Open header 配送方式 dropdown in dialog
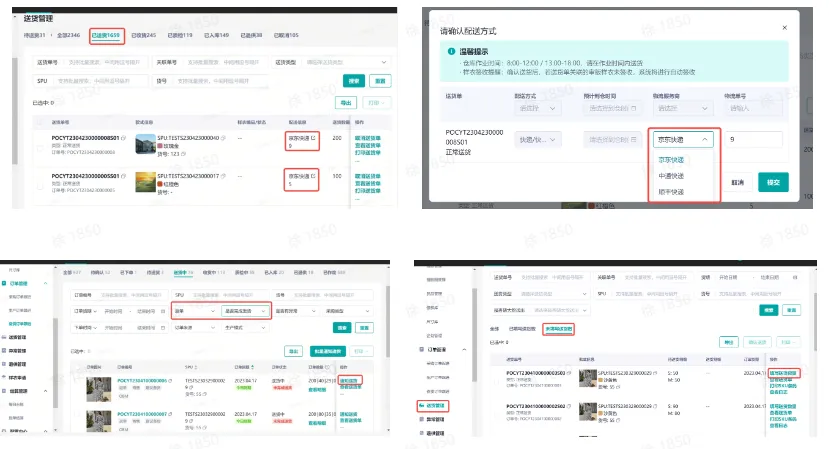 click(537, 108)
